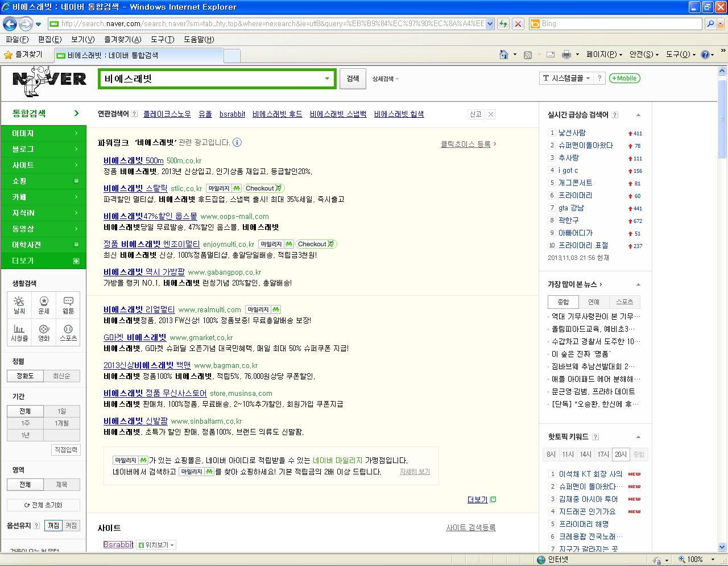Open the 비에스래빗 500m ad link
The height and width of the screenshot is (566, 728).
coord(134,160)
